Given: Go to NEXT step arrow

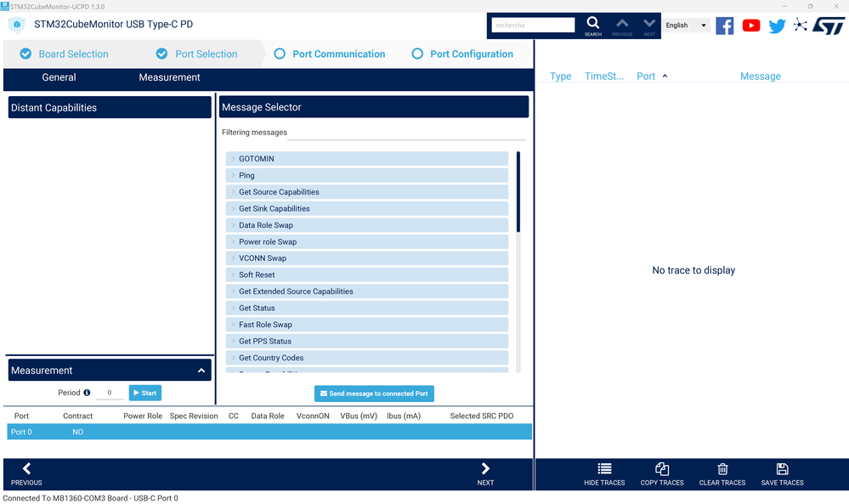Looking at the screenshot, I should [485, 468].
